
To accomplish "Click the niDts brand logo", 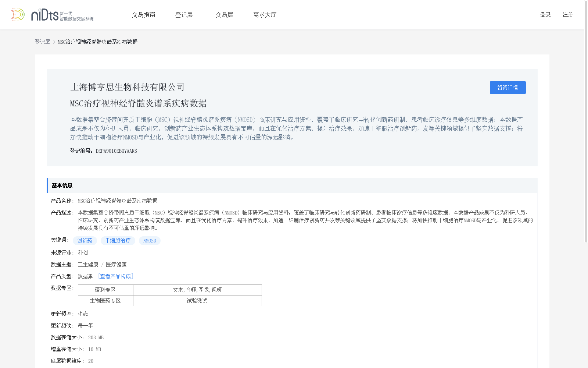I will pyautogui.click(x=62, y=15).
